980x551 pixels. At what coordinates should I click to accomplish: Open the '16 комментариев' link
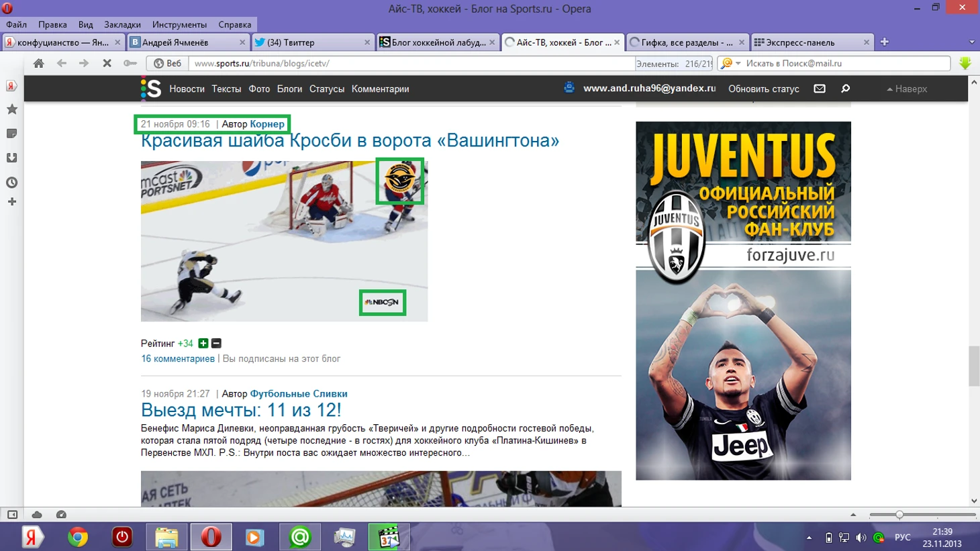pyautogui.click(x=178, y=359)
